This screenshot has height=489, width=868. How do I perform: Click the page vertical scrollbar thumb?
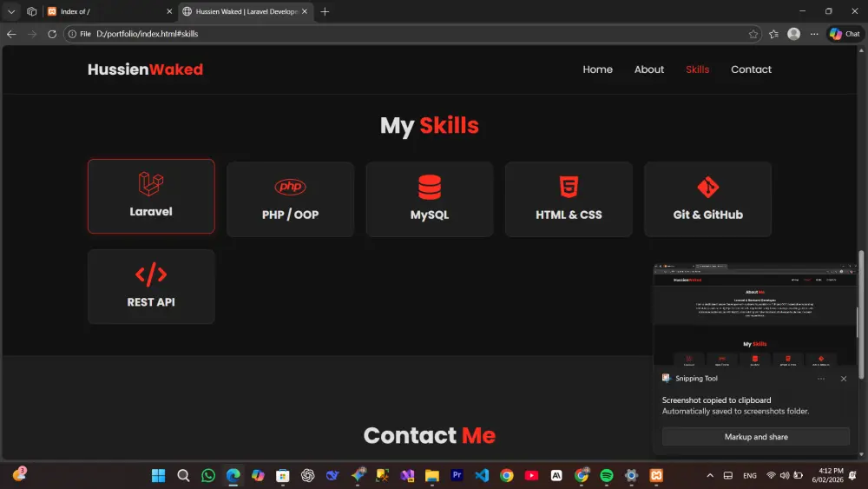click(861, 314)
